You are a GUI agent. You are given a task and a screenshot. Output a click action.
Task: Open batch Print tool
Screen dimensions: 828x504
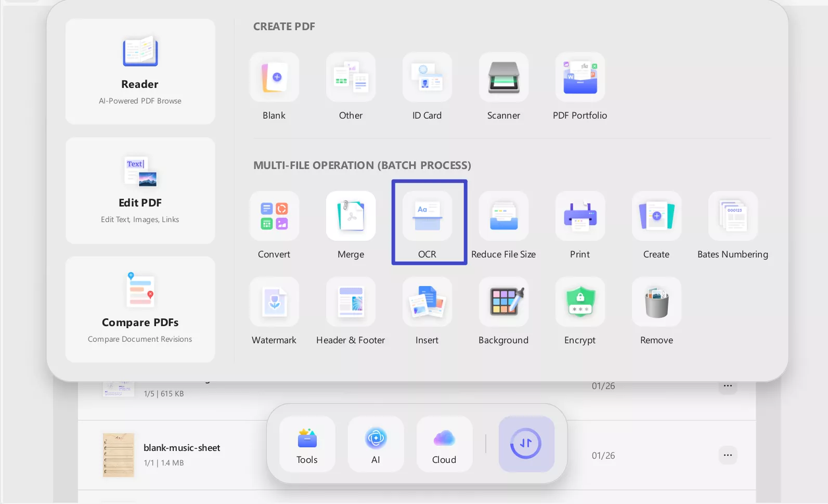pyautogui.click(x=580, y=216)
